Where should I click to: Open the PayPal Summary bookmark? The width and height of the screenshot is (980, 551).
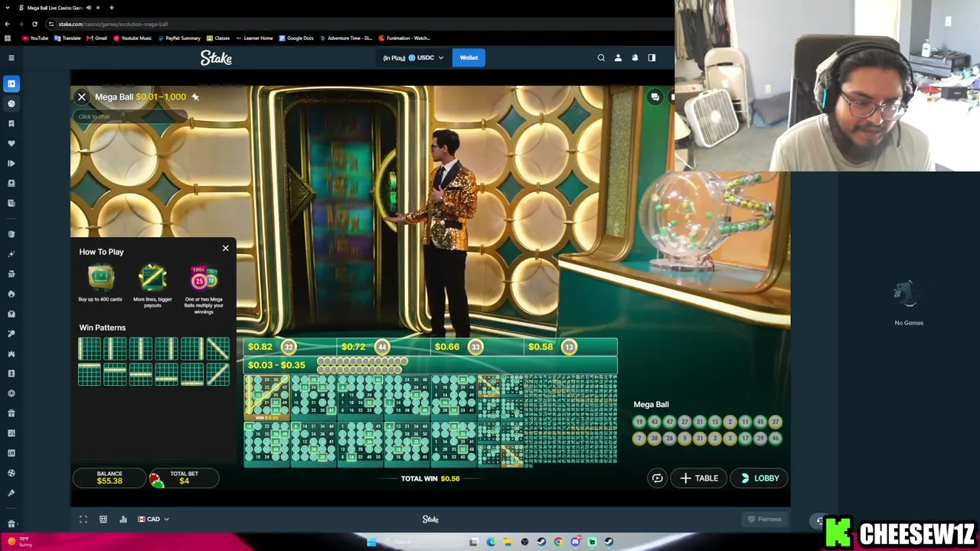pyautogui.click(x=179, y=37)
